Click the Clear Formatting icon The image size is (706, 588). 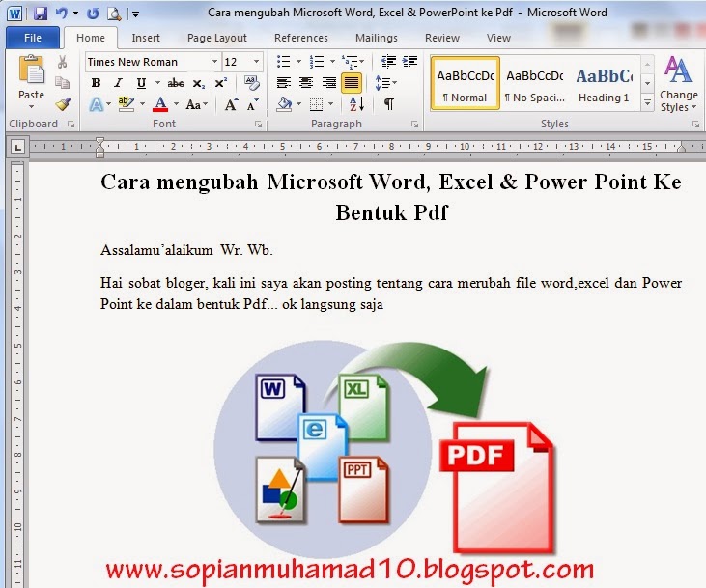pos(252,83)
